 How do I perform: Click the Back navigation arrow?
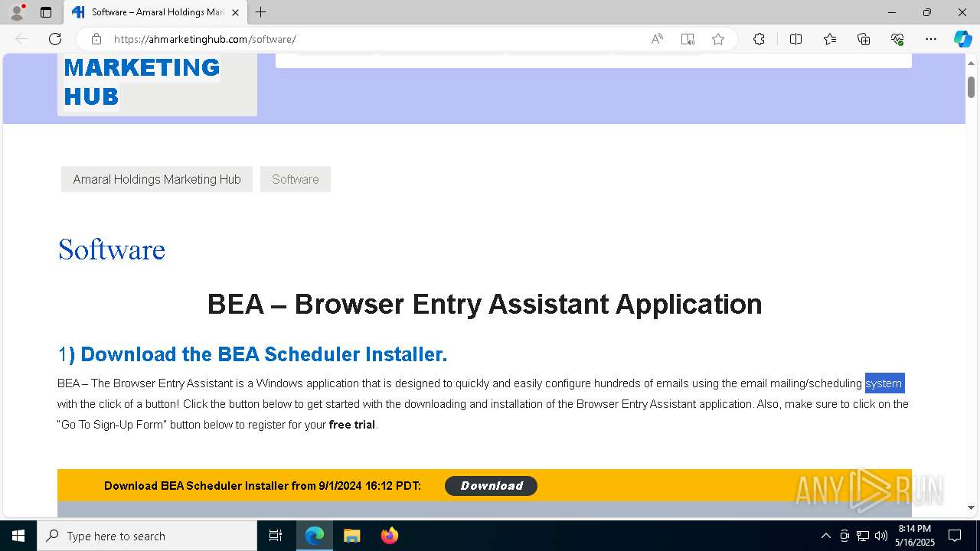(21, 39)
